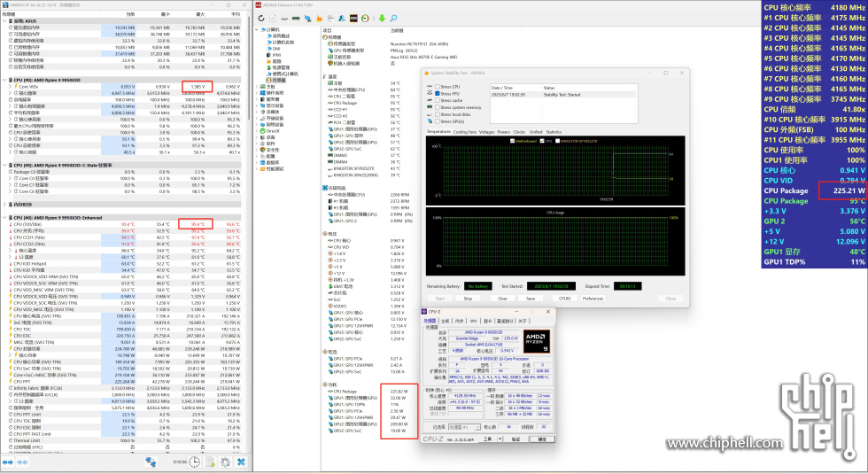Open the SPD tab in CPU-Z
Screen dimensions: 868x474
pos(473,321)
